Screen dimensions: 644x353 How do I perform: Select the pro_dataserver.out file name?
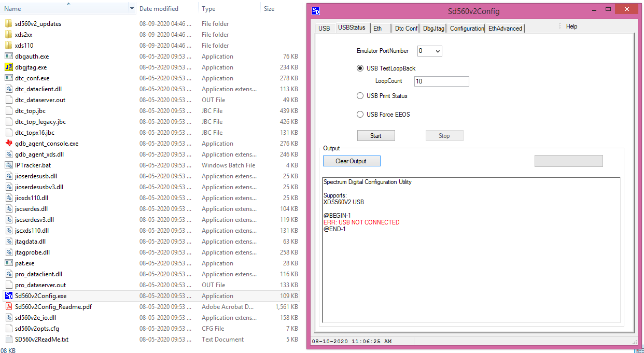tap(40, 285)
